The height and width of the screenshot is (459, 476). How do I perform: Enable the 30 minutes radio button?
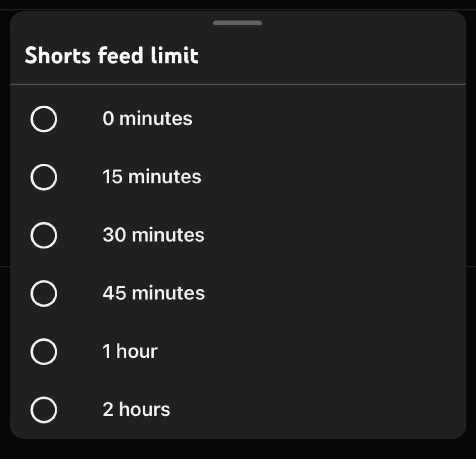pos(44,235)
